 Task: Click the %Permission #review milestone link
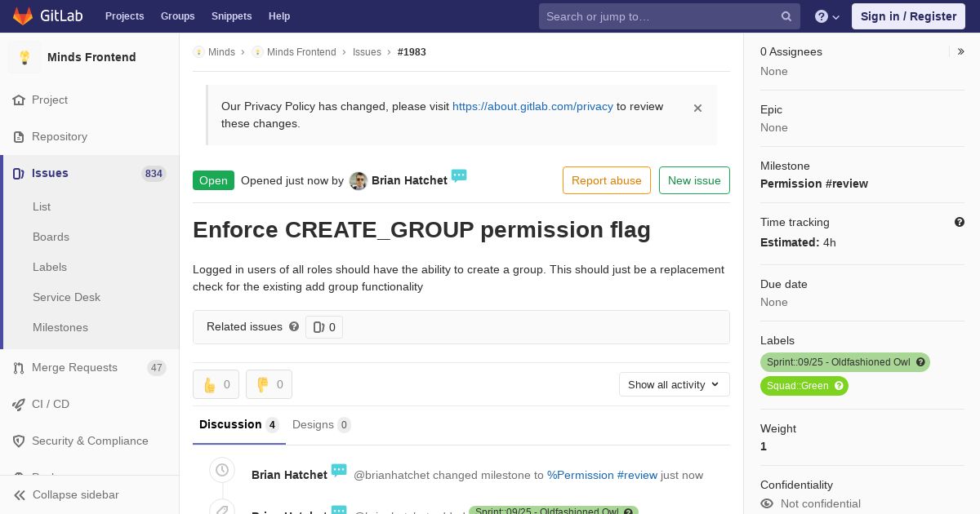tap(602, 475)
